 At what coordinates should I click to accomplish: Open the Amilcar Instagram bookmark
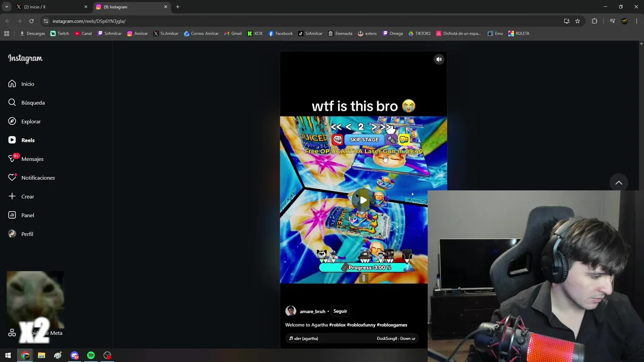137,34
